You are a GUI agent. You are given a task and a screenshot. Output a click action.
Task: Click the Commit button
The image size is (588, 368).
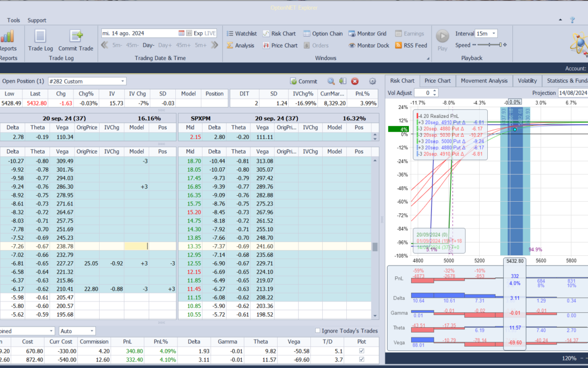tap(303, 81)
